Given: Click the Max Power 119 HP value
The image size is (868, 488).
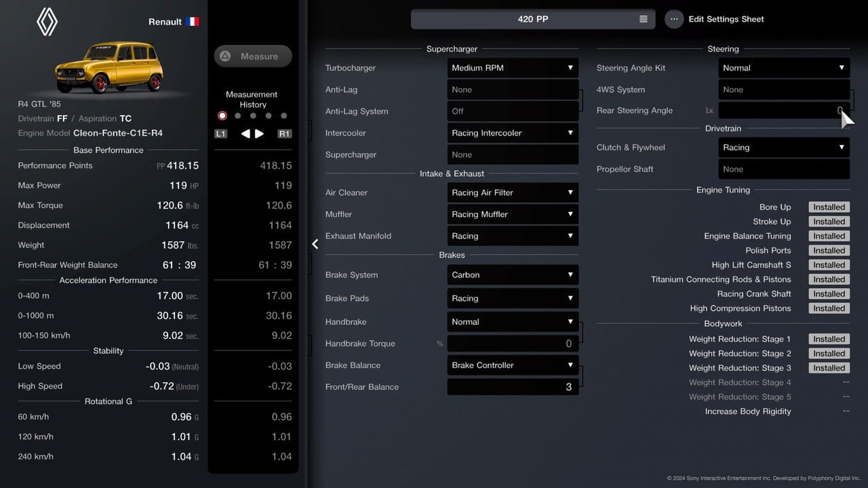Looking at the screenshot, I should (184, 185).
